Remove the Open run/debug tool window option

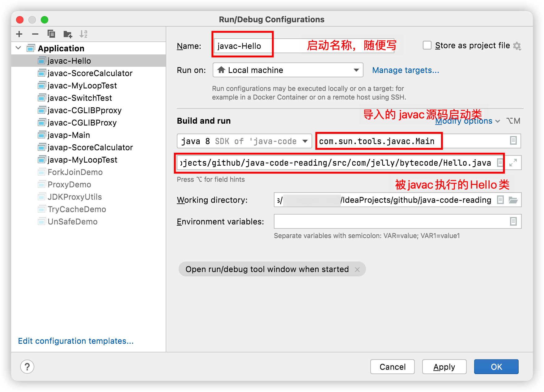[357, 269]
